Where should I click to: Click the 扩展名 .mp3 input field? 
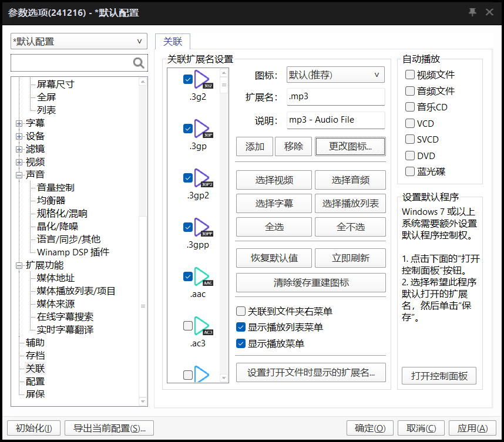tap(335, 96)
